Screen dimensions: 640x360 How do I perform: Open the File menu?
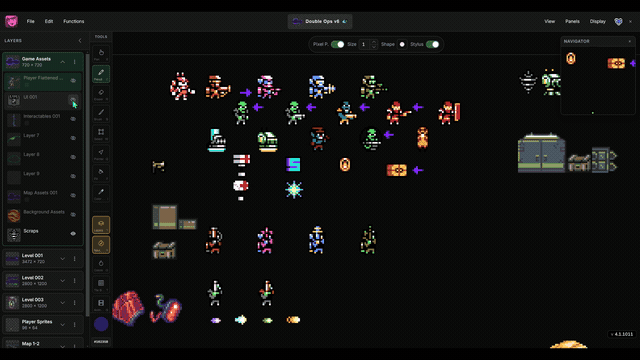(x=31, y=21)
